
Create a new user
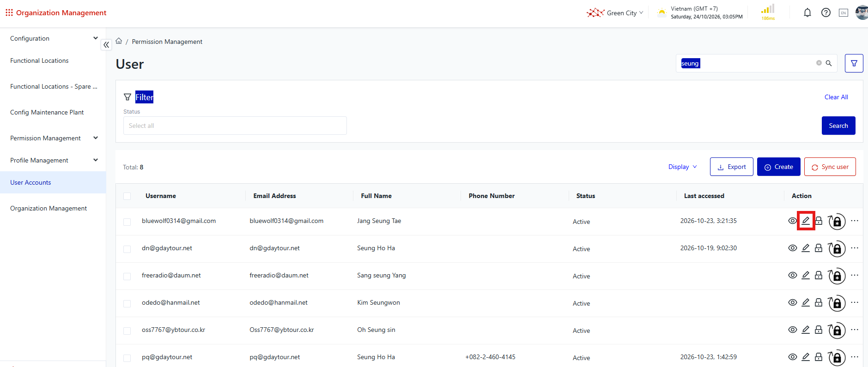(779, 167)
